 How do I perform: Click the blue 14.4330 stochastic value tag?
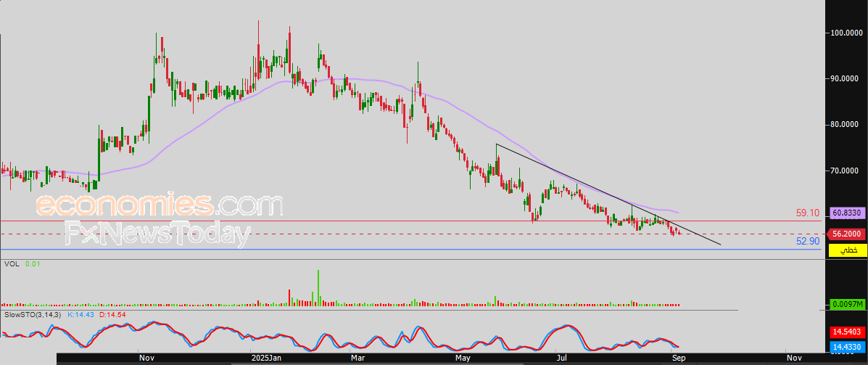tap(846, 348)
